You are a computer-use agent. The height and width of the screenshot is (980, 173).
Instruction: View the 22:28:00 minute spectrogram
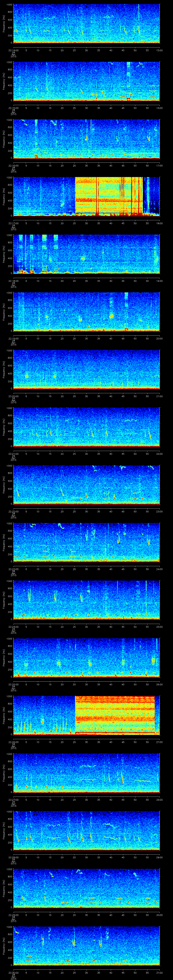[86, 831]
